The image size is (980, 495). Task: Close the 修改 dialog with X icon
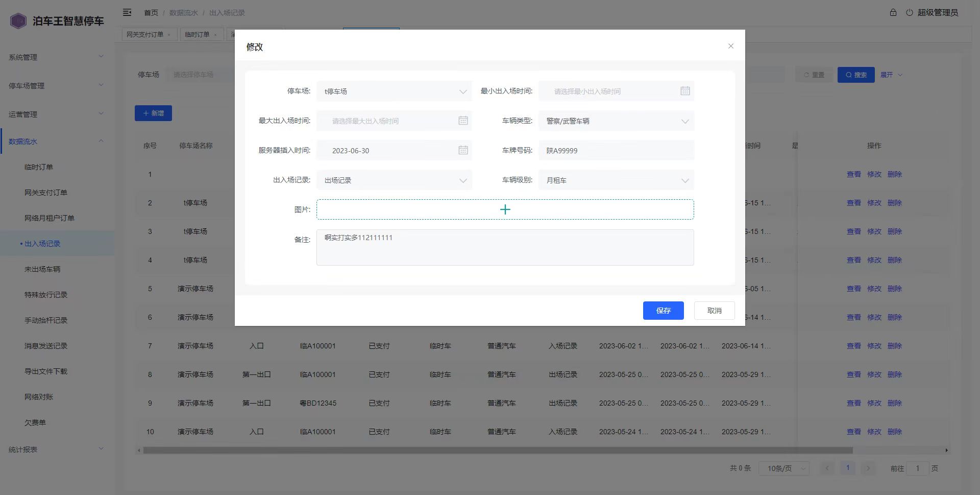(x=731, y=46)
